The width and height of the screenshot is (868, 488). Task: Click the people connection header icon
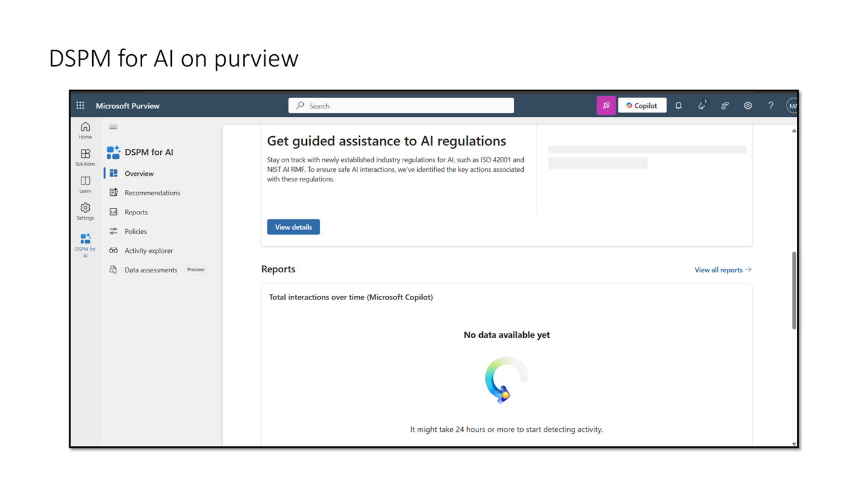[x=725, y=105]
